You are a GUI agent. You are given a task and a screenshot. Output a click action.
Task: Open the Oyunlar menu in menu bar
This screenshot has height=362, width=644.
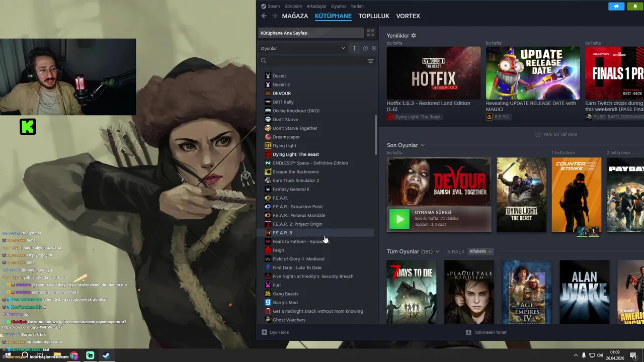tap(339, 6)
